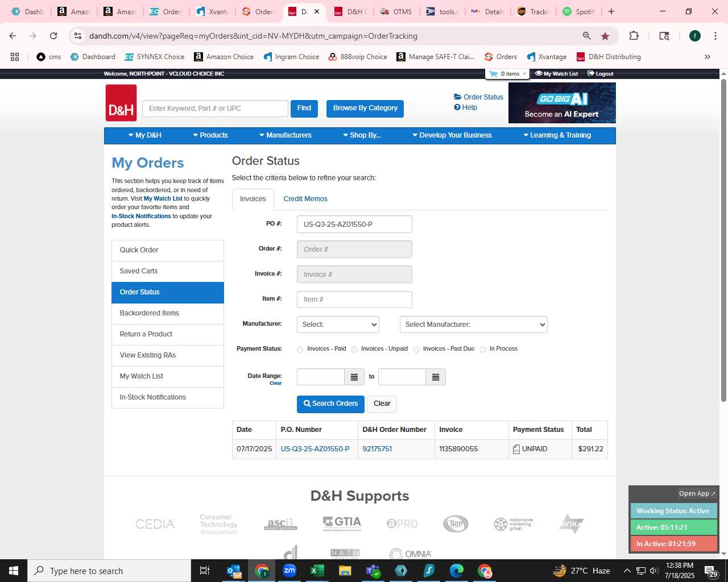Open the shopping cart icon
Image resolution: width=728 pixels, height=582 pixels.
click(x=493, y=74)
